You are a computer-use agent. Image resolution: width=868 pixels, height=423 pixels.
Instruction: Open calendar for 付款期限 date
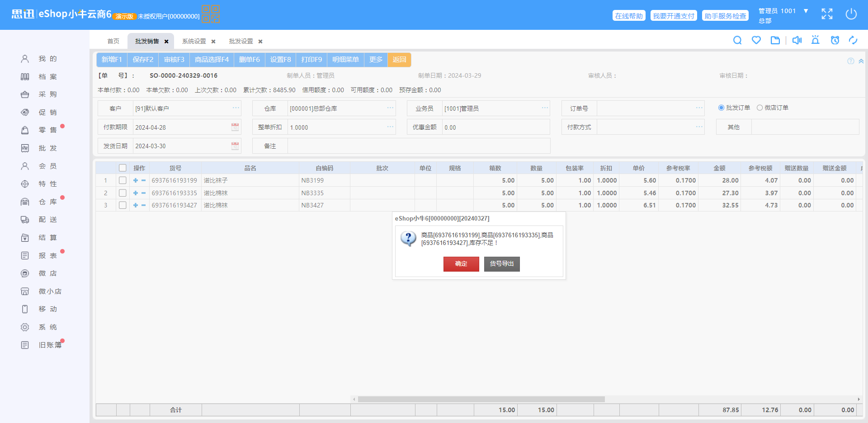[235, 127]
